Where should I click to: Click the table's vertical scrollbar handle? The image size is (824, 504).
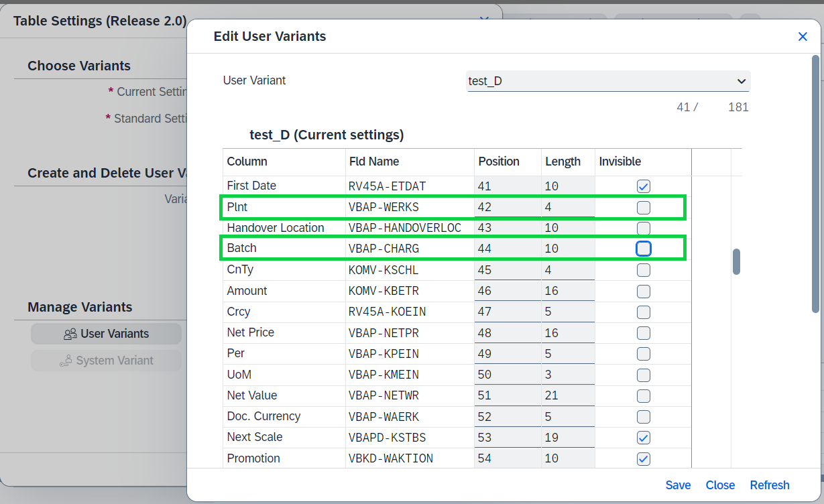click(x=736, y=261)
